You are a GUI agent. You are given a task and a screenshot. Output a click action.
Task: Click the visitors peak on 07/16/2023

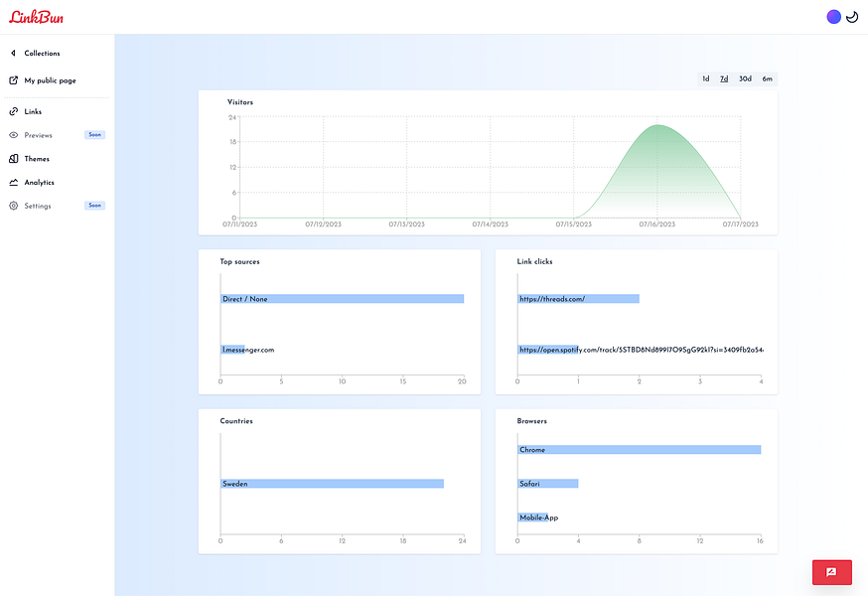click(657, 125)
